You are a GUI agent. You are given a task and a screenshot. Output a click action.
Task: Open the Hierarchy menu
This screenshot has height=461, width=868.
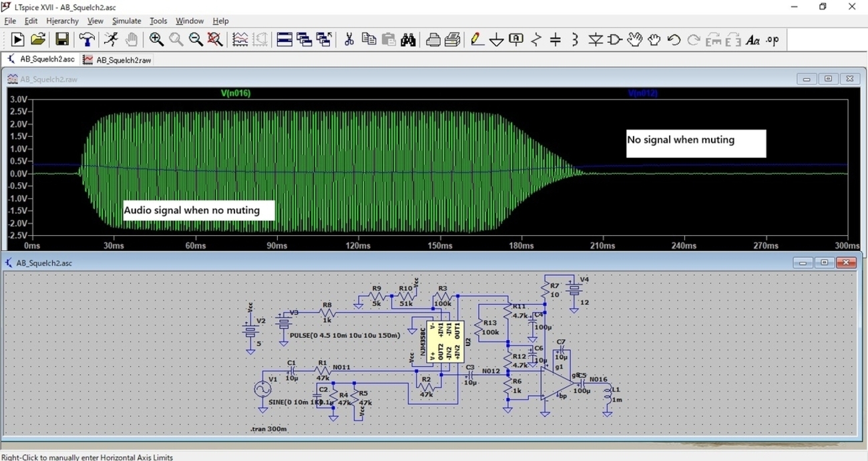63,21
